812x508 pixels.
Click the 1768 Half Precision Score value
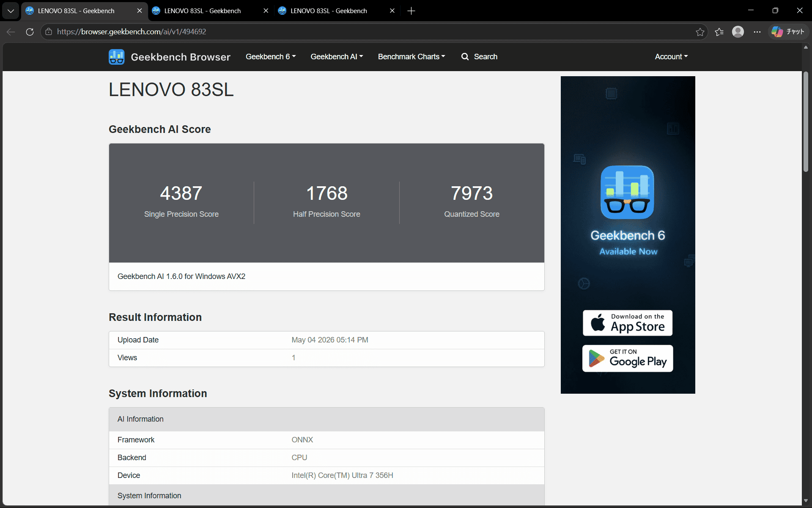(326, 193)
